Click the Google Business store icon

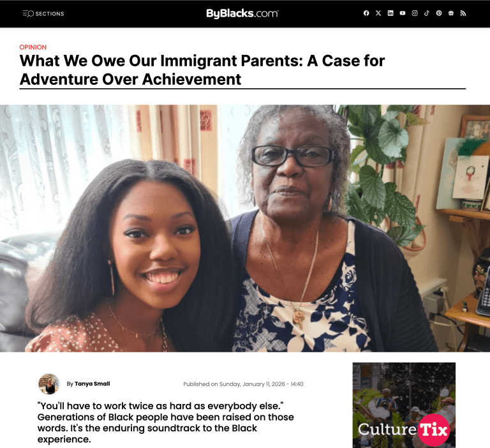(x=451, y=13)
